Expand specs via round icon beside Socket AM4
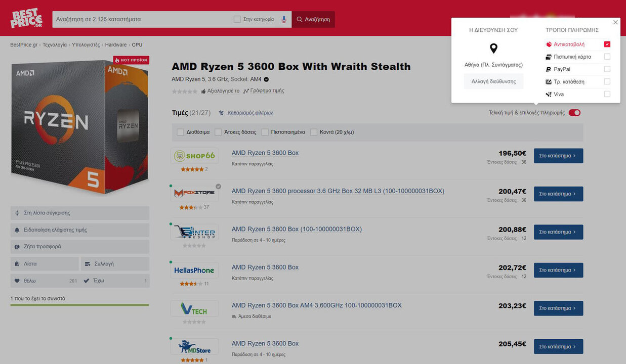626x364 pixels. point(266,79)
